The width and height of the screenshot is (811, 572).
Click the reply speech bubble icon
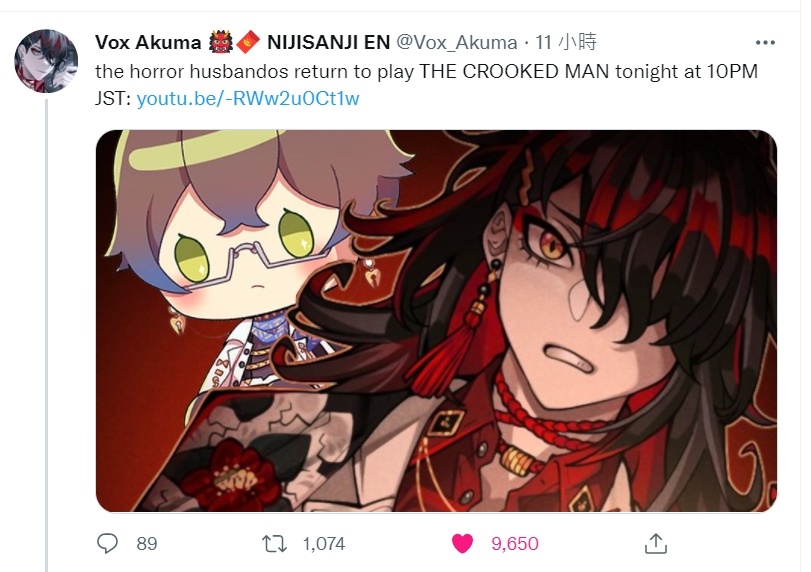(108, 544)
